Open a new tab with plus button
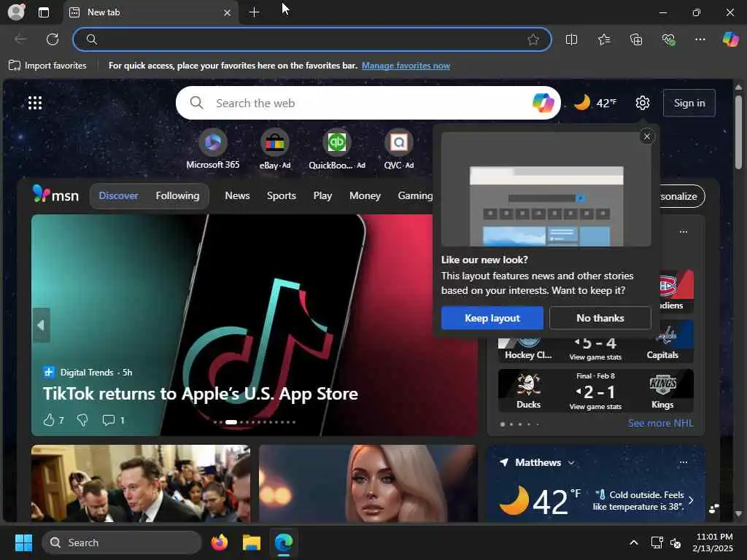Screen dimensions: 747x560 255,12
